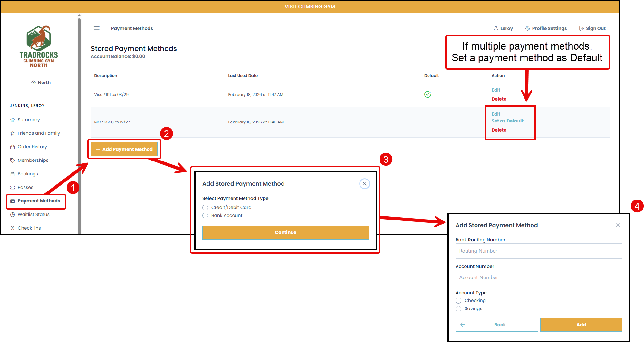Click the green default checkmark for Visa
644x342 pixels.
point(428,94)
